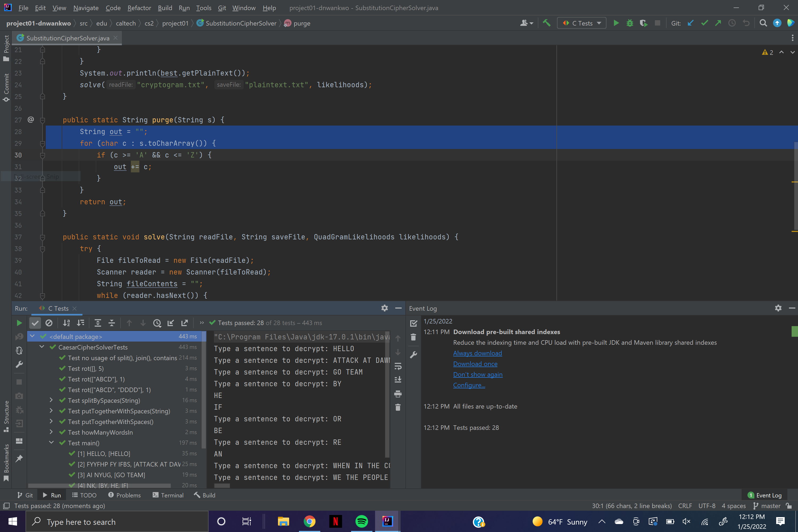Click the Debug bug icon
The image size is (798, 532).
point(630,23)
